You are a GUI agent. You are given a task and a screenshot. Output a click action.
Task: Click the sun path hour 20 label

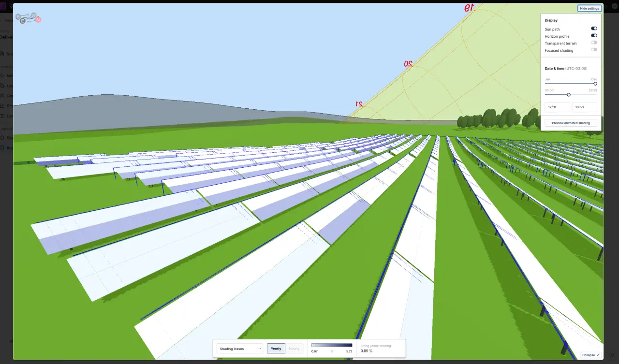point(408,64)
